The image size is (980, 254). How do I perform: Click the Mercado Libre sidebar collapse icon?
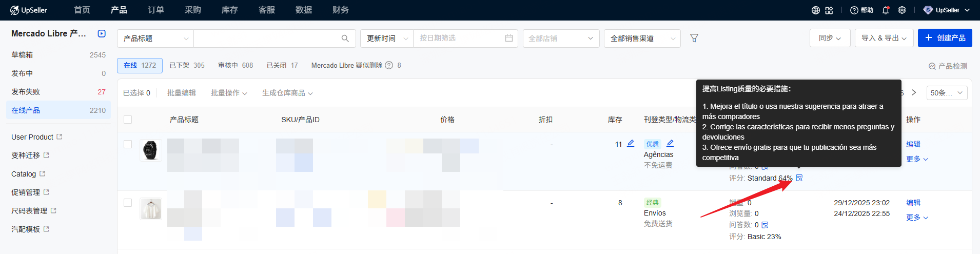(102, 34)
